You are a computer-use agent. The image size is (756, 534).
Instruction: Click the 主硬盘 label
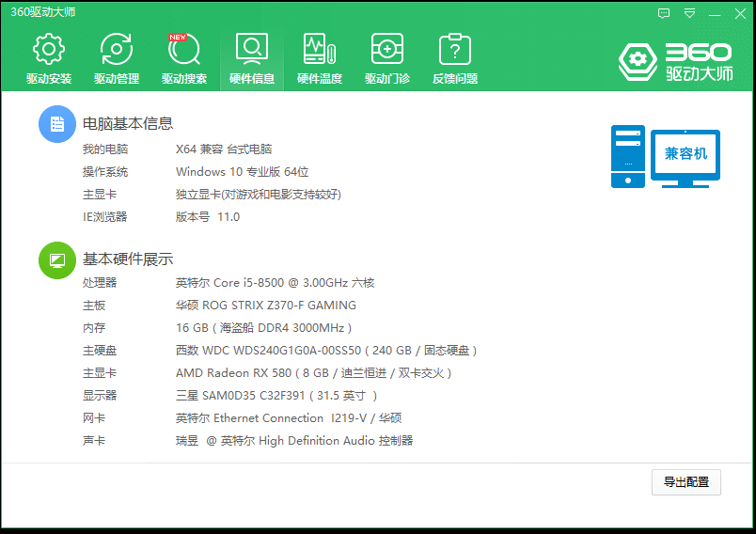(100, 351)
